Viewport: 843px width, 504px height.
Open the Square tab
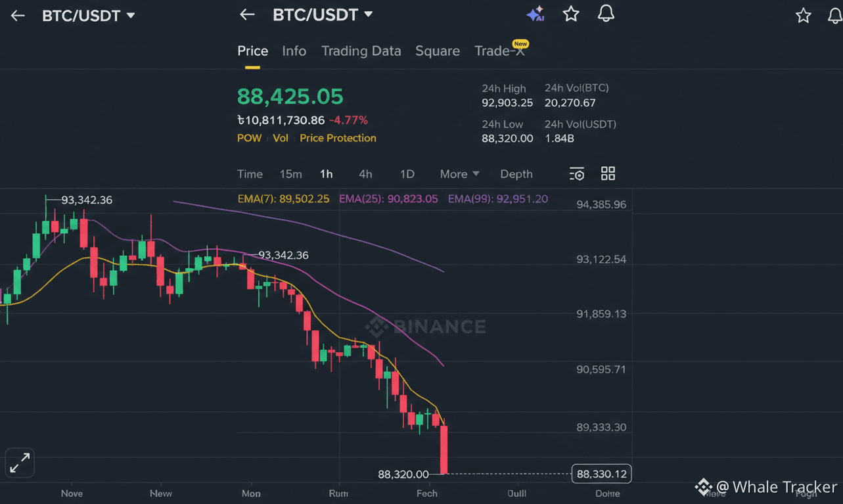(438, 51)
